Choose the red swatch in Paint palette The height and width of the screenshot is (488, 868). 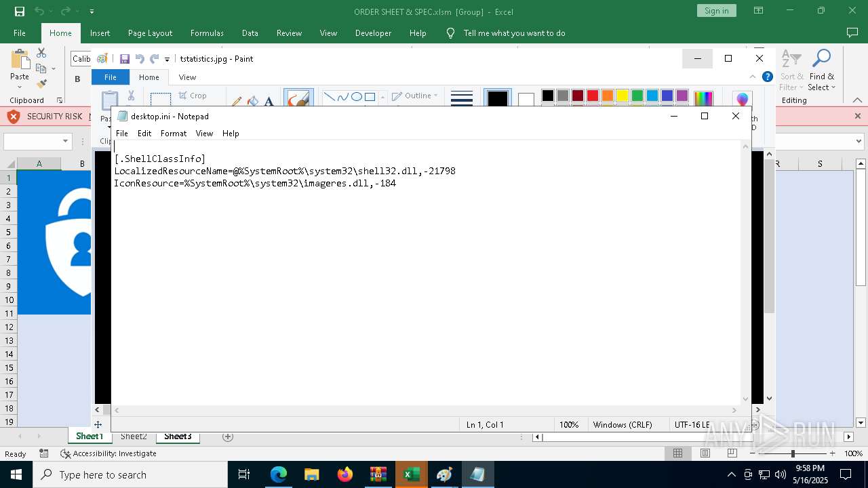(593, 96)
